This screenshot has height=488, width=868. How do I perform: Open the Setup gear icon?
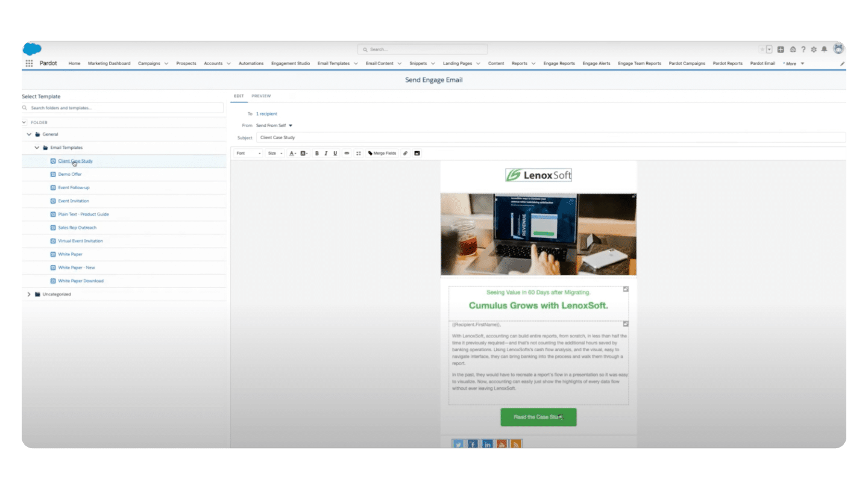coord(814,49)
